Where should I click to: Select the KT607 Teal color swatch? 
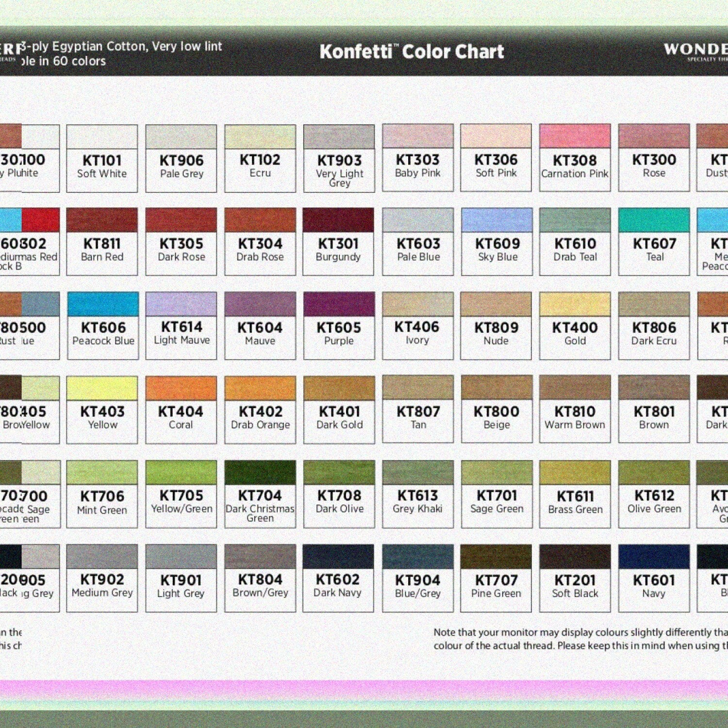tap(654, 220)
